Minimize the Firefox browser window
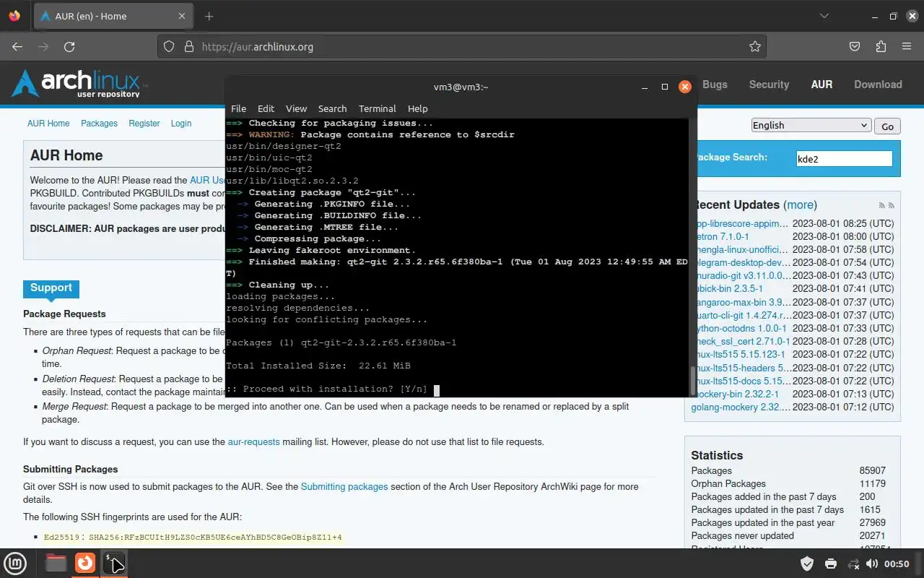This screenshot has width=924, height=578. [x=875, y=16]
